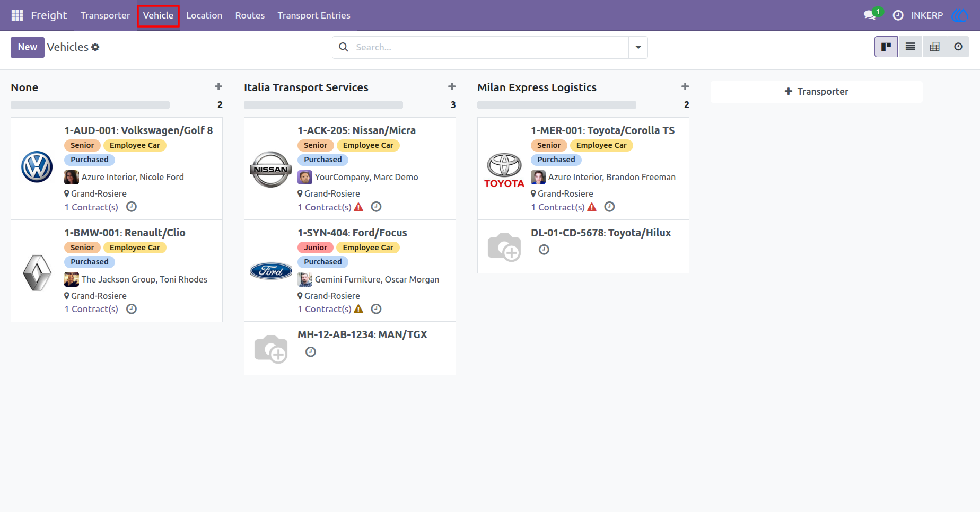980x512 pixels.
Task: Click the user avatar icon next to INKERP
Action: [960, 15]
